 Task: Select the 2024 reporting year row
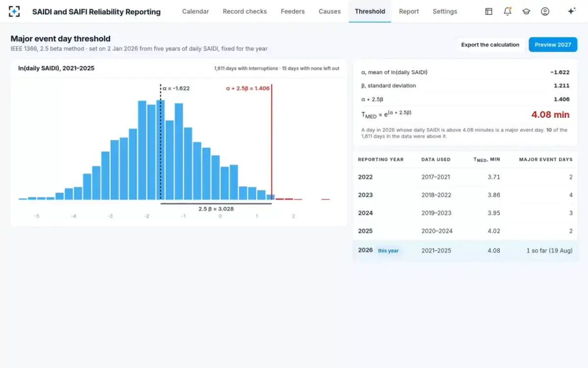(x=465, y=213)
